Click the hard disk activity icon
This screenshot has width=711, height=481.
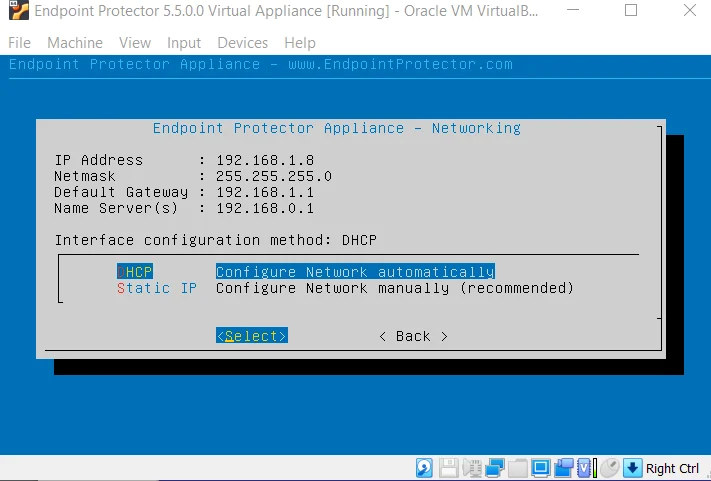(424, 468)
